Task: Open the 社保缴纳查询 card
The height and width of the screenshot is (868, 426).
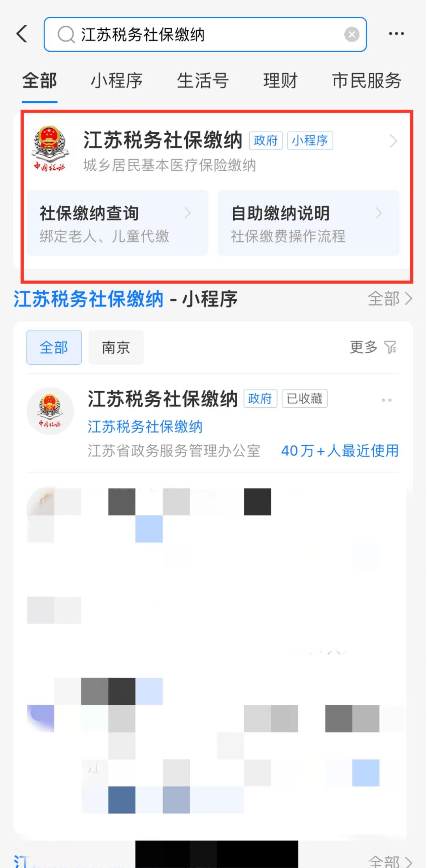Action: pos(117,223)
